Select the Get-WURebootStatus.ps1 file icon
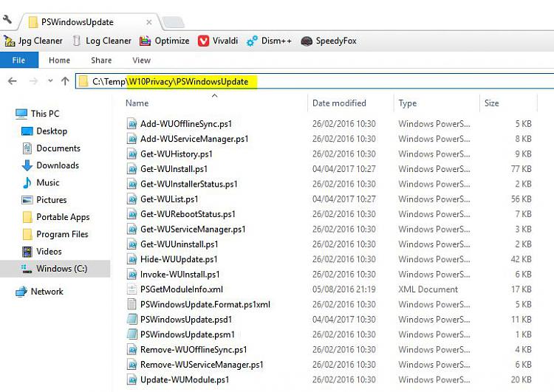The width and height of the screenshot is (554, 392). pyautogui.click(x=131, y=214)
